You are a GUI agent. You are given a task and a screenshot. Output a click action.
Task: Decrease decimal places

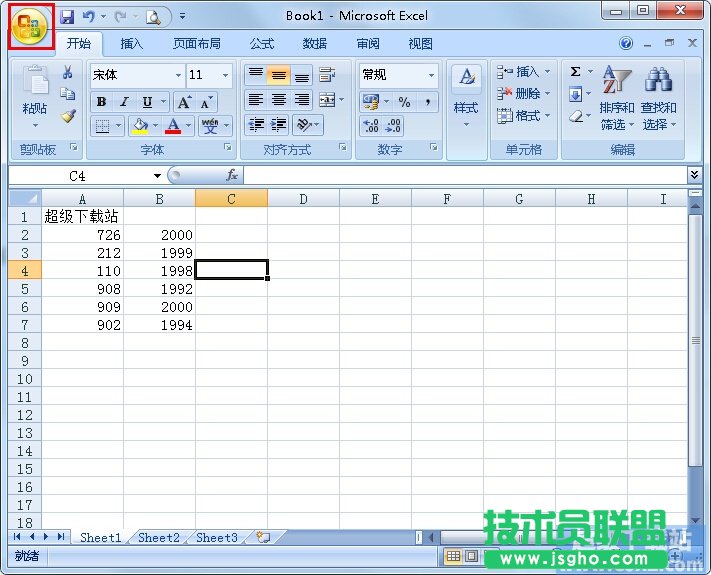[x=393, y=126]
